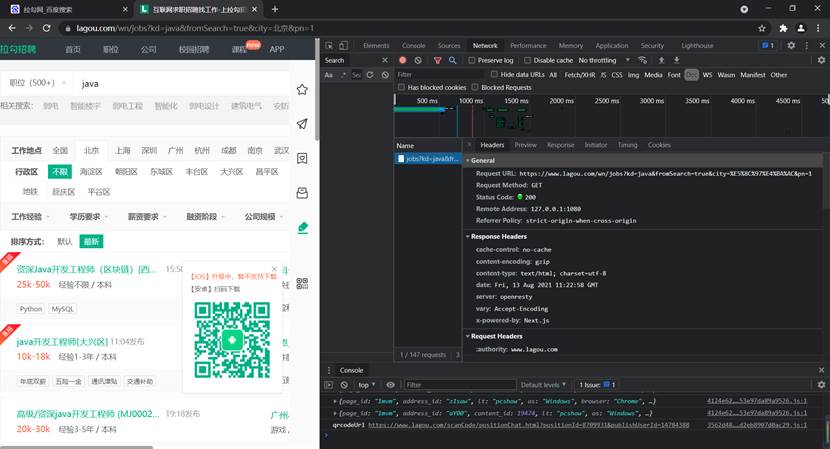Click the star favorites icon in page sidebar
830x449 pixels.
[302, 89]
